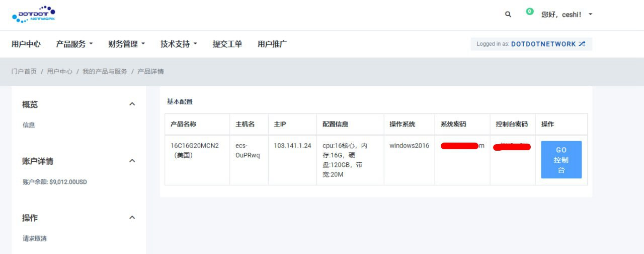Screen dimensions: 644x254
Task: Click 信息 link in sidebar
Action: (x=29, y=125)
